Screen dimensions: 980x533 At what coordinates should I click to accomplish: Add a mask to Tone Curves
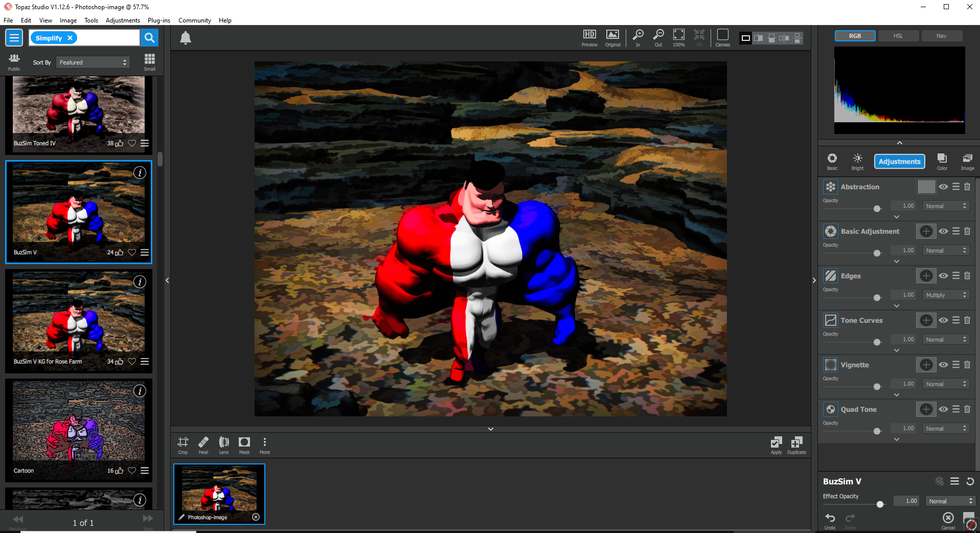(926, 320)
